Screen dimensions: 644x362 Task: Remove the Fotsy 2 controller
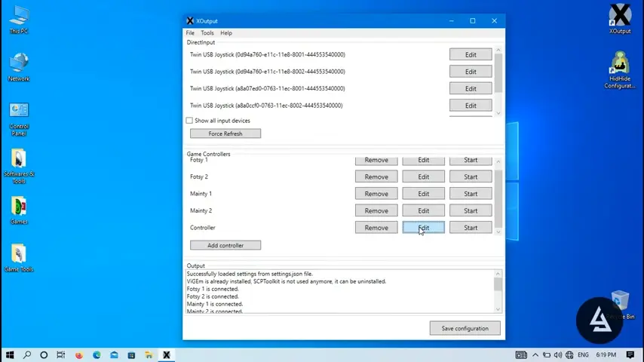click(x=376, y=176)
